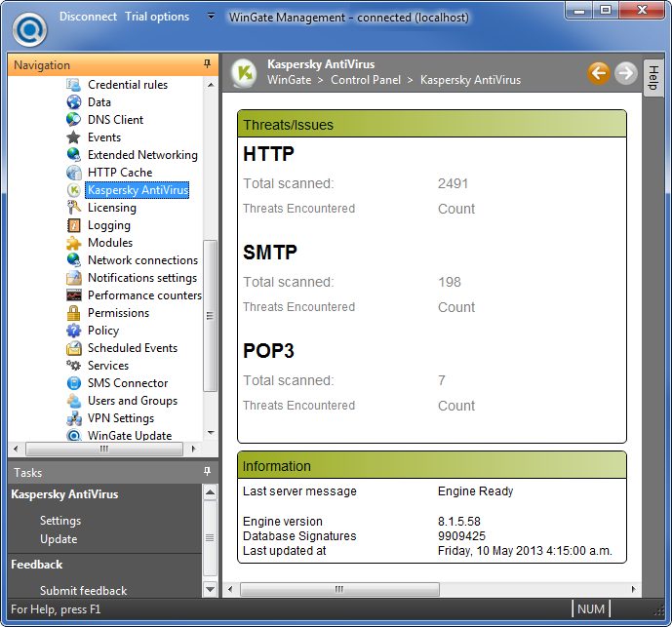Select Kaspersky AntiVirus in the navigation tree
Image resolution: width=672 pixels, height=627 pixels.
138,190
